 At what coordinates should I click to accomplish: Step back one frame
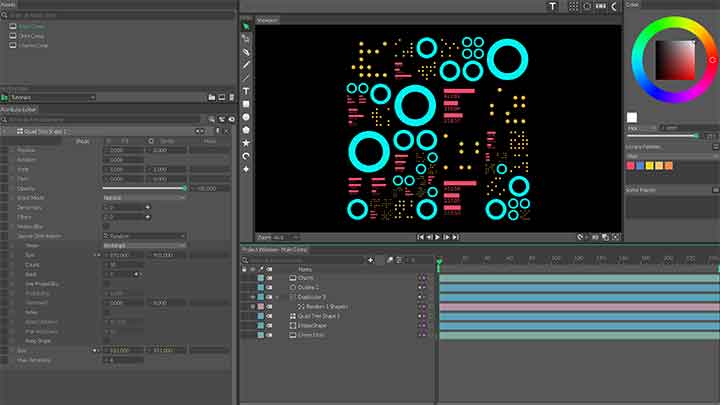pos(429,237)
